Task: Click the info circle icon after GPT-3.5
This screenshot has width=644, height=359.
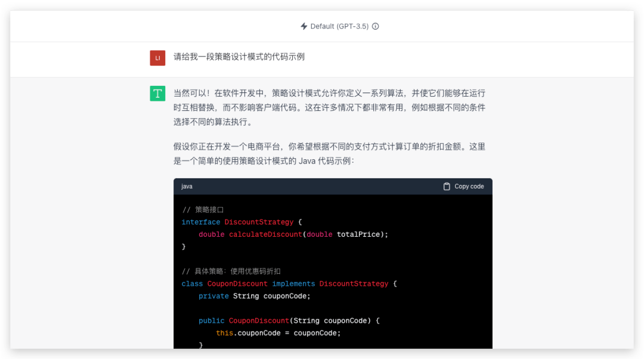Action: [376, 26]
